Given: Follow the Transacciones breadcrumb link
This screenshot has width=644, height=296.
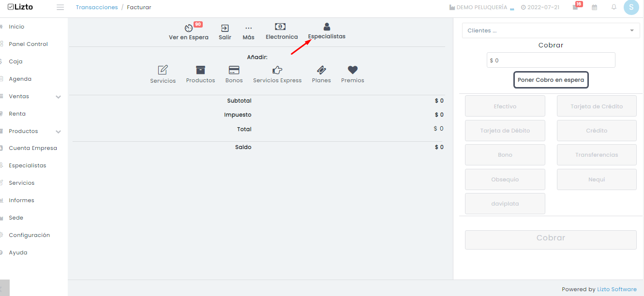Looking at the screenshot, I should (97, 7).
